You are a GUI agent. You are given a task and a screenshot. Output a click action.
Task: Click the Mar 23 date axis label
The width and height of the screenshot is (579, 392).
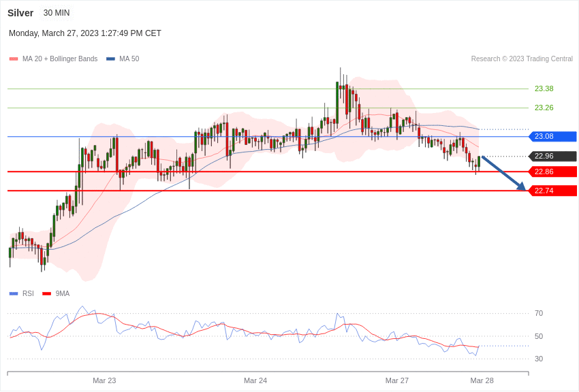point(104,380)
